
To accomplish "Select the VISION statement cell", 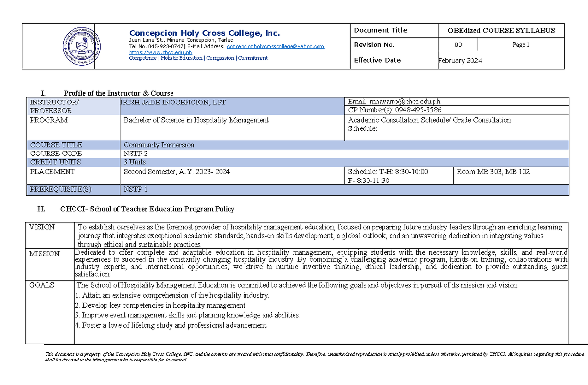I will coord(318,235).
